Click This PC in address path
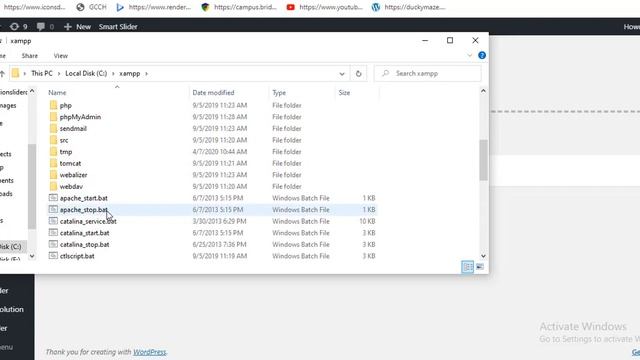 tap(42, 73)
